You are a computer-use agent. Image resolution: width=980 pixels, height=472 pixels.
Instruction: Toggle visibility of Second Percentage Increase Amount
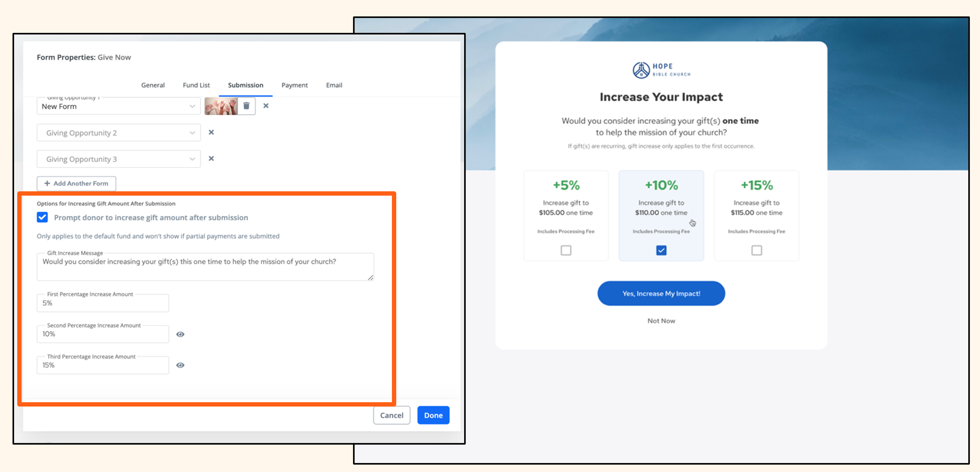click(x=180, y=334)
